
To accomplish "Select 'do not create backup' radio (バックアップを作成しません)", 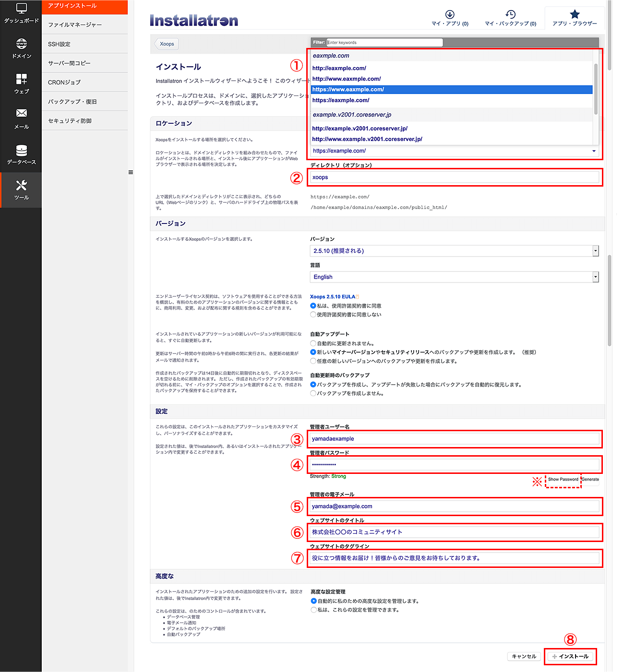I will point(313,393).
